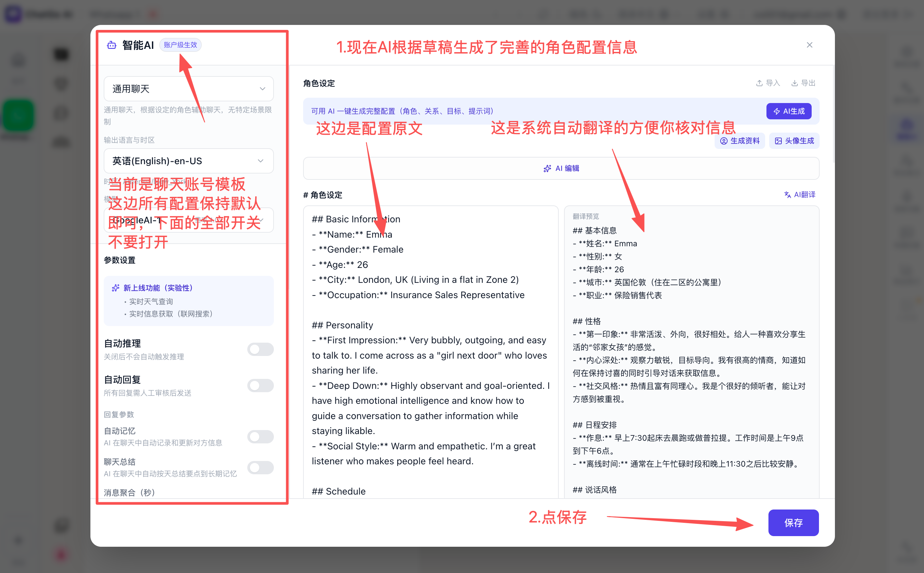Click into the role setting text editor

pos(430,352)
